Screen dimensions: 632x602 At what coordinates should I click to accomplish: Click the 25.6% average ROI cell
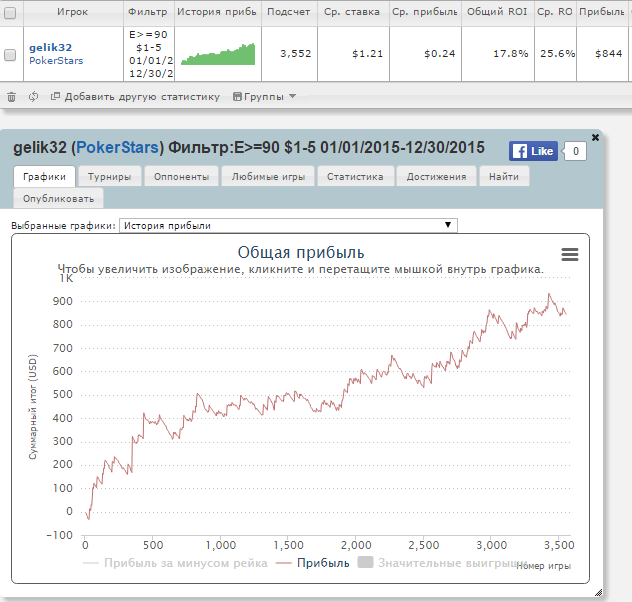pyautogui.click(x=555, y=54)
